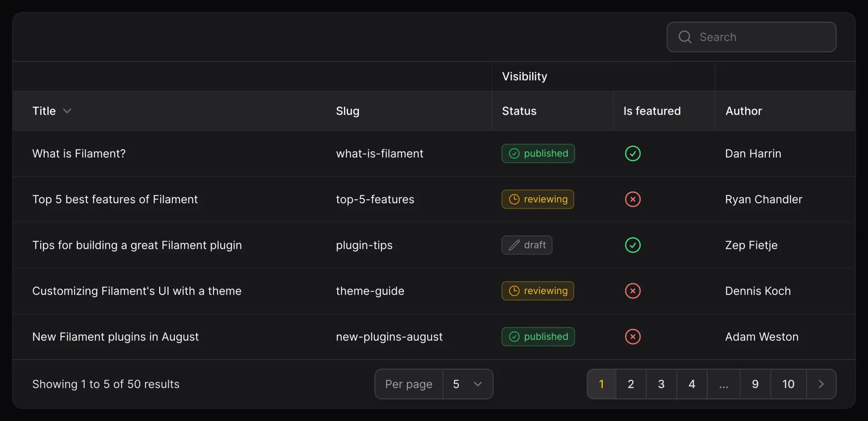The width and height of the screenshot is (868, 421).
Task: Click slug "what-is-filament"
Action: click(379, 154)
